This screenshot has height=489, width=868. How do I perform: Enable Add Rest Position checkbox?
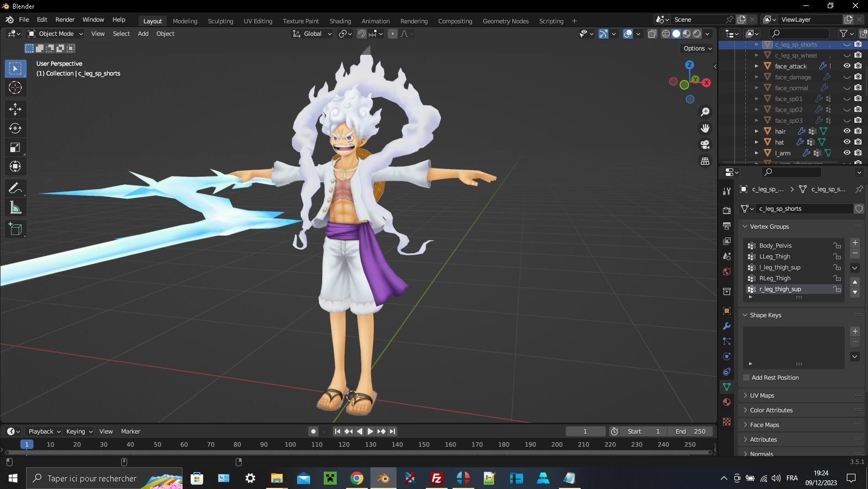746,378
